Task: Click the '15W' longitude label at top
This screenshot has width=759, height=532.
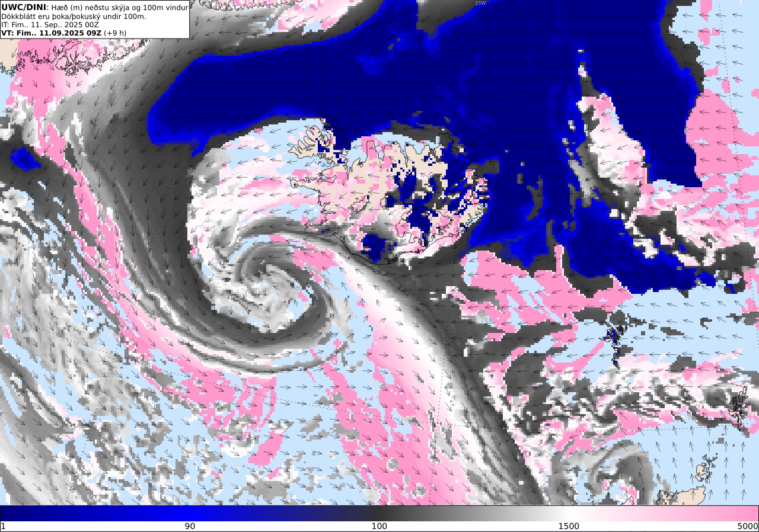Action: [x=480, y=3]
